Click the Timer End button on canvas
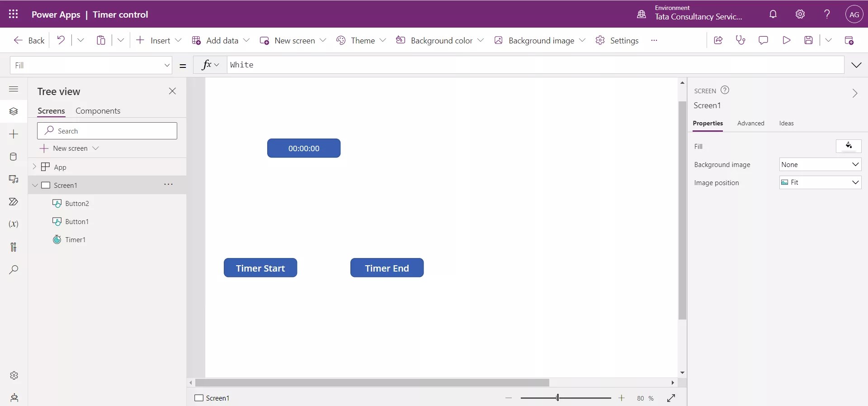 click(387, 267)
